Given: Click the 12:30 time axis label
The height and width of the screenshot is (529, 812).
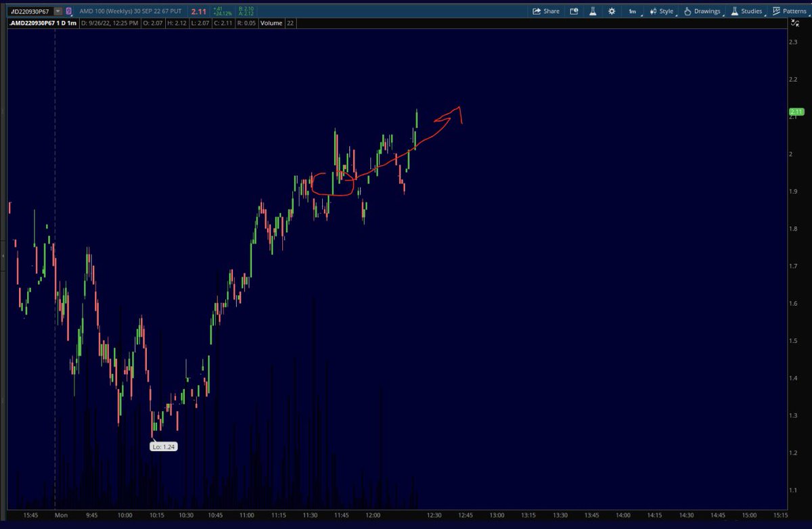Looking at the screenshot, I should point(435,515).
